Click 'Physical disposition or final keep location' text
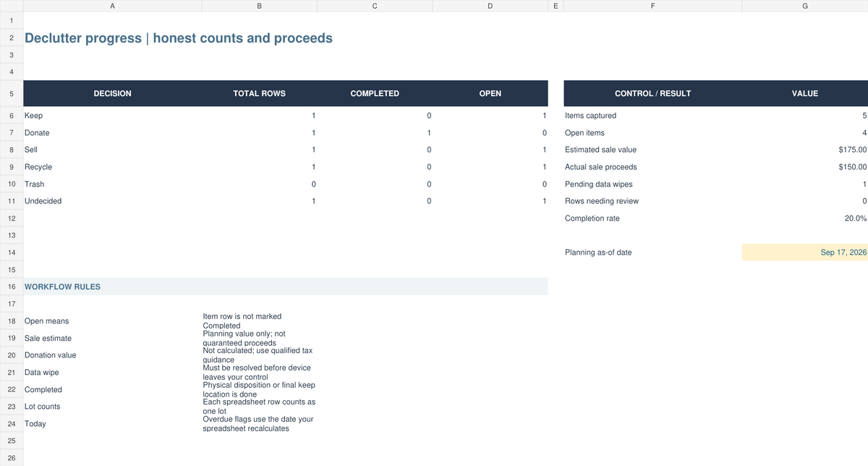The image size is (868, 466). [x=259, y=389]
